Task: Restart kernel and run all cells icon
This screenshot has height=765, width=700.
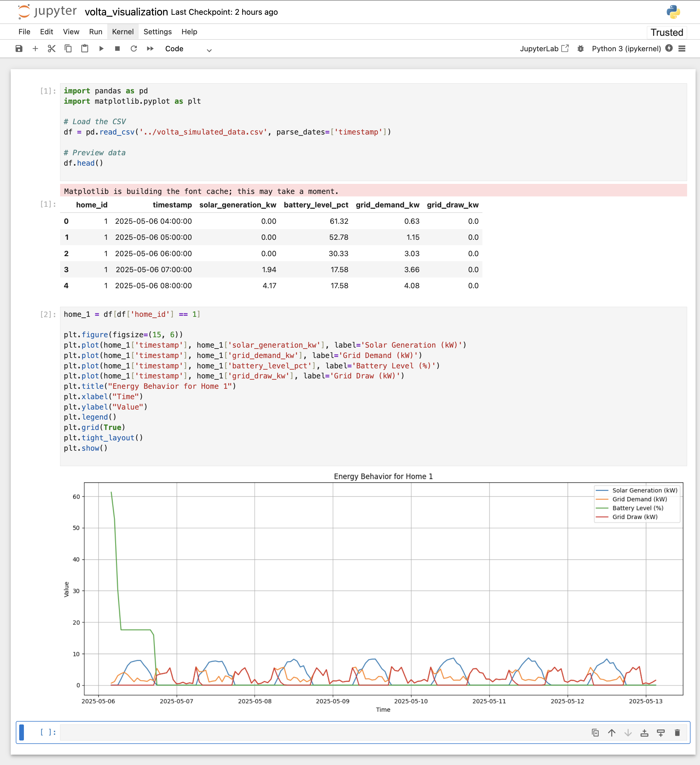Action: coord(150,49)
